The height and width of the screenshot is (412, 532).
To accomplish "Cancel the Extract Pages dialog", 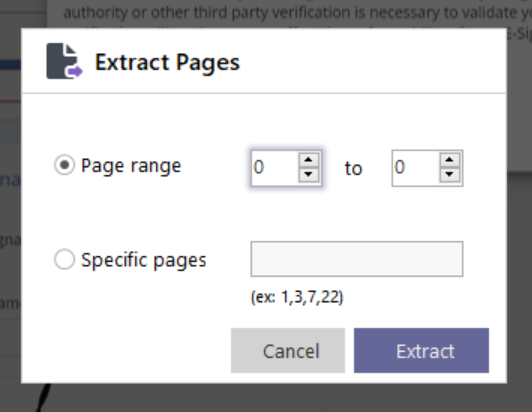I will pos(288,351).
